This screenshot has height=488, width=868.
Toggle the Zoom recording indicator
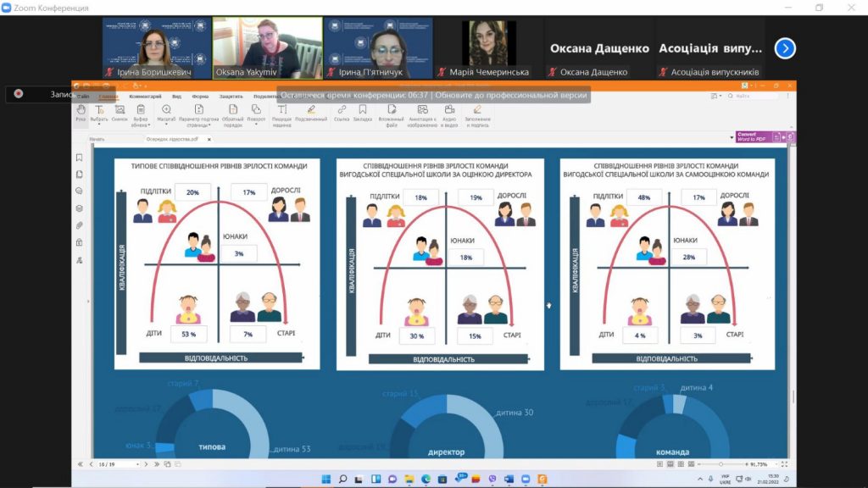pyautogui.click(x=19, y=93)
